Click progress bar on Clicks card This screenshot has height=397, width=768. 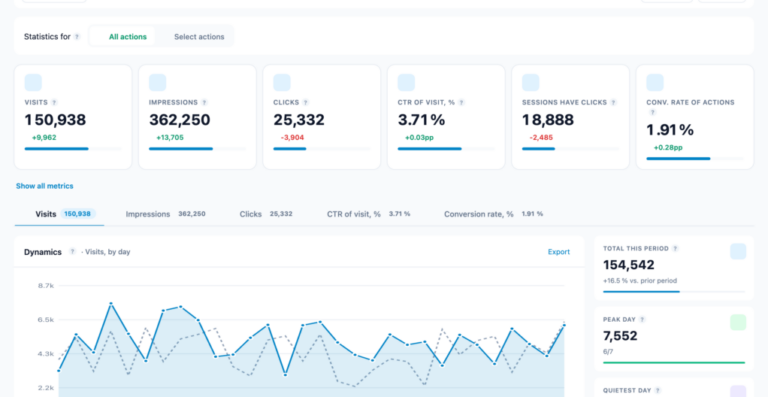322,149
